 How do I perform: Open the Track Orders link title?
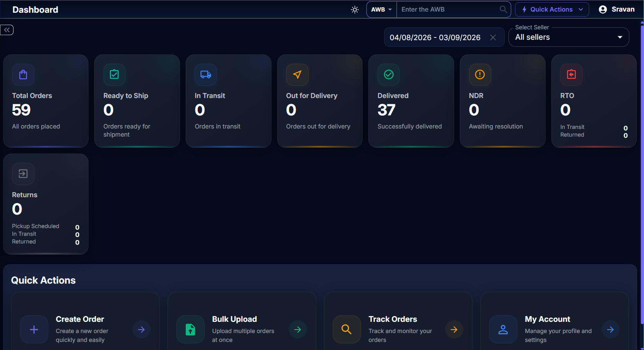click(393, 319)
